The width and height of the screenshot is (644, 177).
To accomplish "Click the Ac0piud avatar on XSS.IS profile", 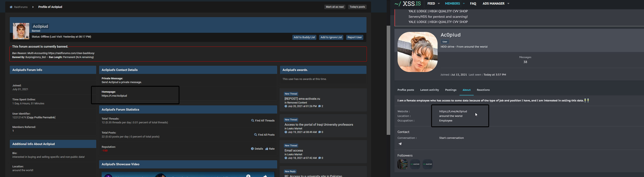I will (x=418, y=52).
